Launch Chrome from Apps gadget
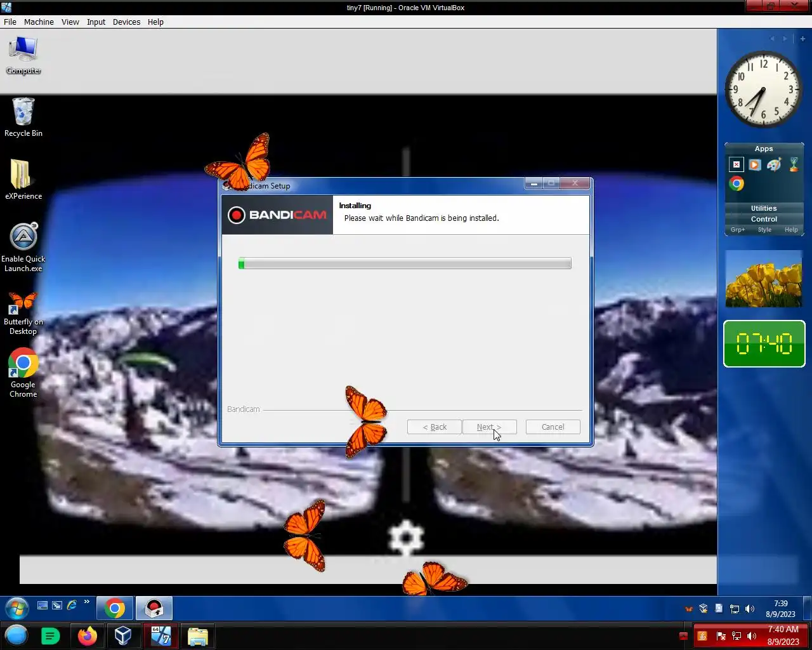 (737, 183)
